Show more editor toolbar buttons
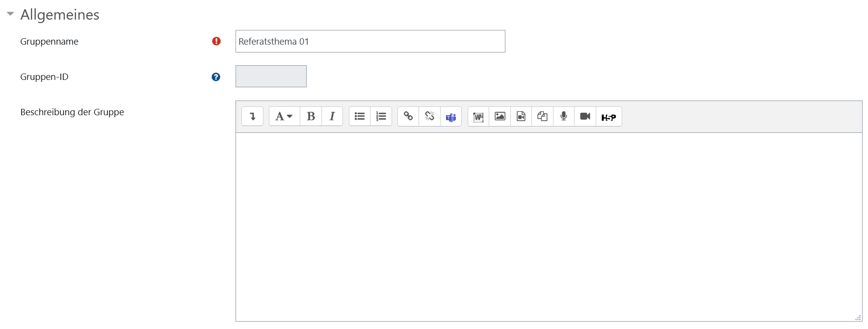This screenshot has height=329, width=868. point(253,117)
